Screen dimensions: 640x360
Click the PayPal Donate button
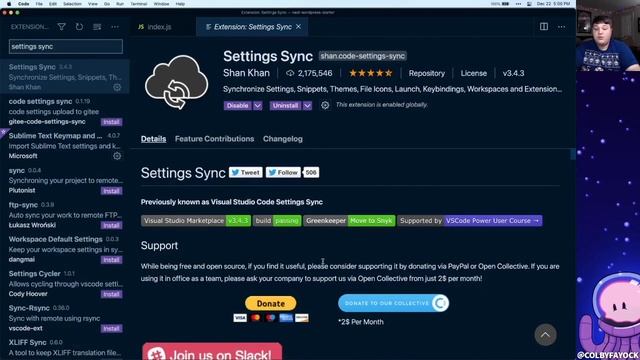coord(271,303)
